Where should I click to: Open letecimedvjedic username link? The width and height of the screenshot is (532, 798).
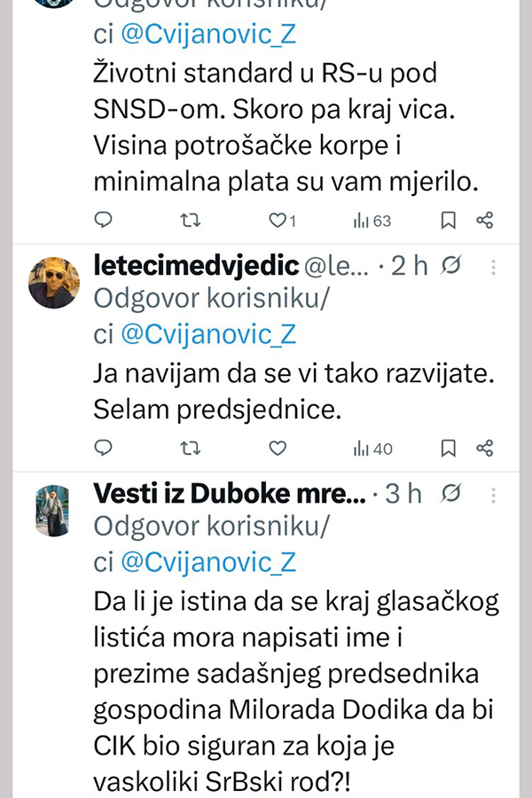tap(199, 265)
